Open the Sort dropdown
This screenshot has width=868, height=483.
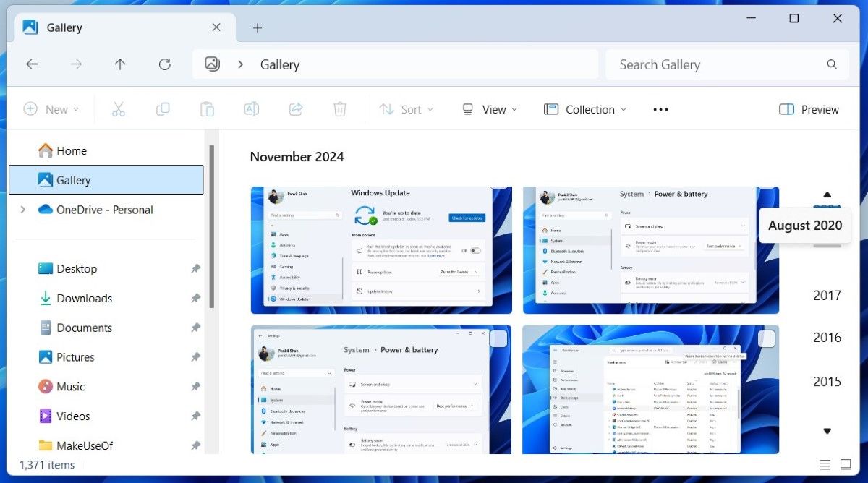406,109
